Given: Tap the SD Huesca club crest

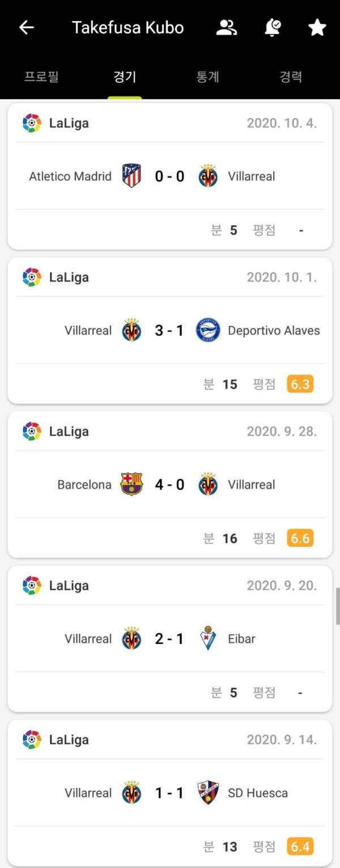Looking at the screenshot, I should [208, 793].
